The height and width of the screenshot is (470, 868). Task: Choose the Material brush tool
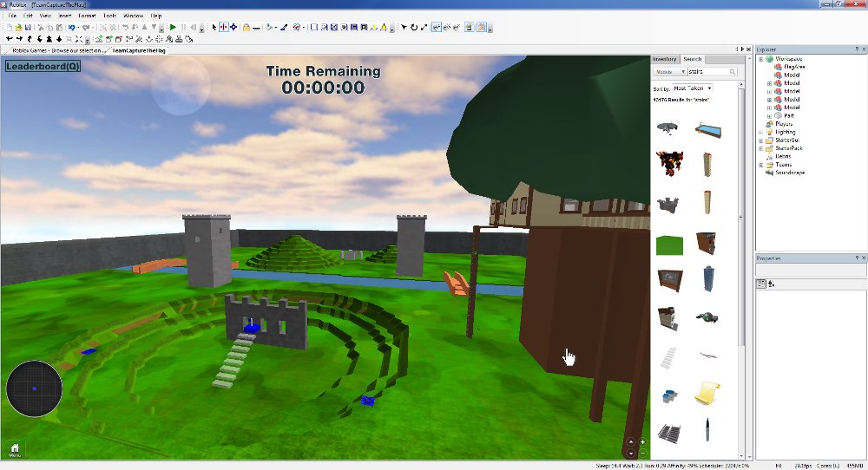[284, 27]
